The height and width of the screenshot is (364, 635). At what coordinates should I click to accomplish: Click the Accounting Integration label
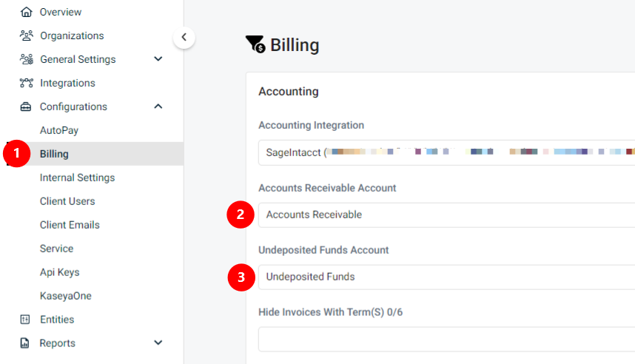coord(311,125)
